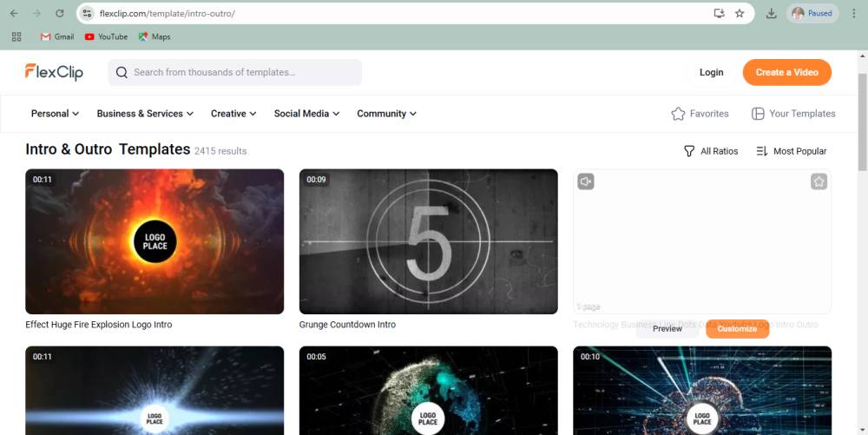Click the page vertical scrollbar
This screenshot has width=868, height=435.
863,122
